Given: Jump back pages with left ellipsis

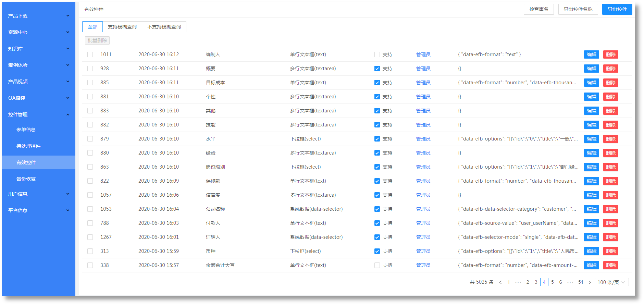Looking at the screenshot, I should 518,282.
